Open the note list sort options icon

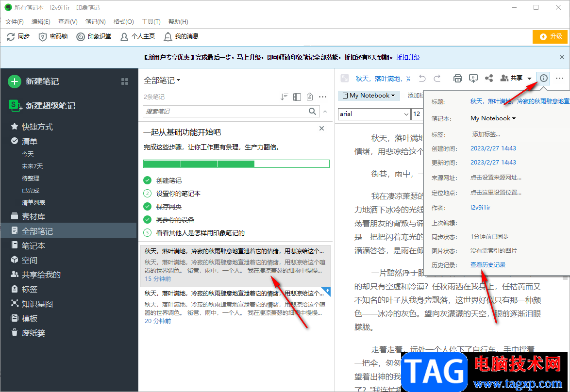coord(285,97)
